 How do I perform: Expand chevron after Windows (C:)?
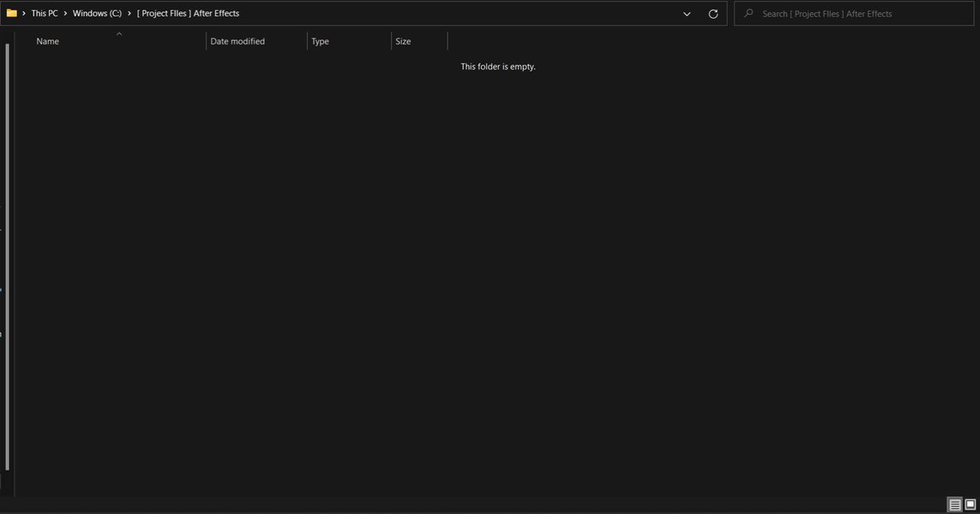click(x=129, y=13)
